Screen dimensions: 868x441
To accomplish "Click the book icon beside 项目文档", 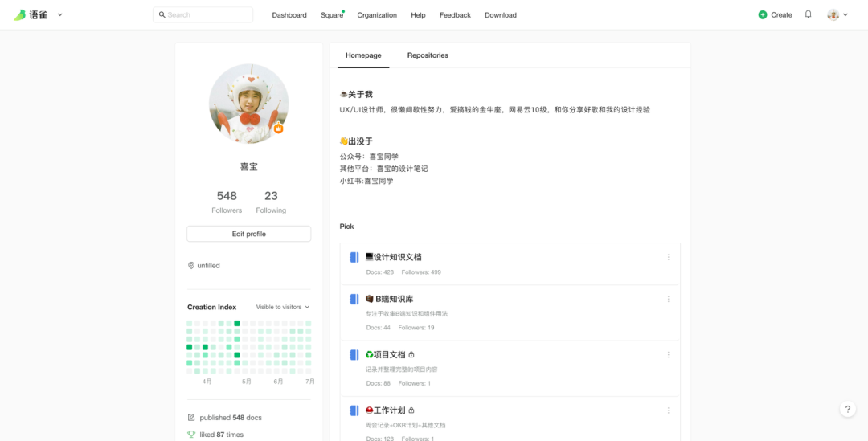I will tap(354, 355).
